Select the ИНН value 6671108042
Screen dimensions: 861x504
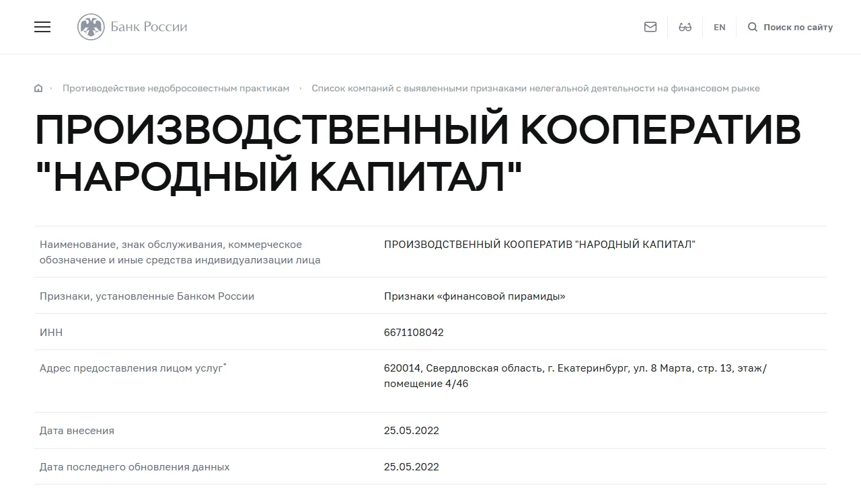[x=414, y=333]
